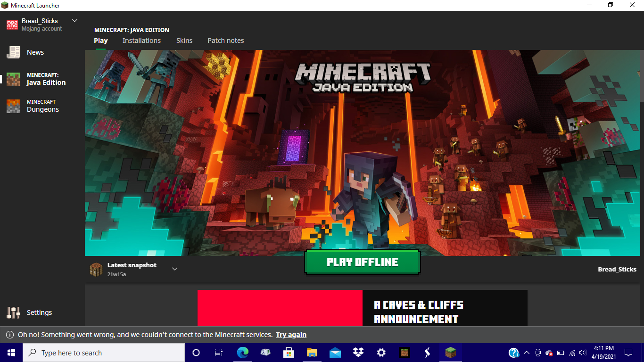Show hidden system tray icons
The image size is (644, 362).
(526, 353)
